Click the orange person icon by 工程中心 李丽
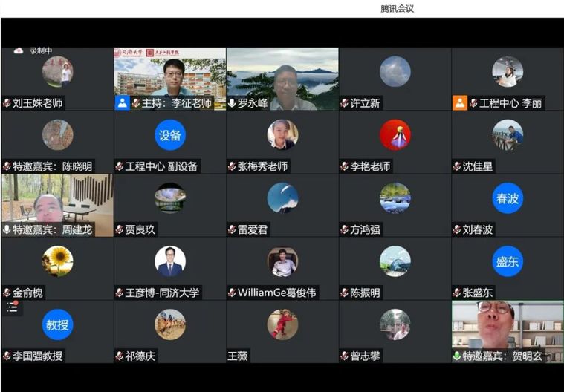564x392 pixels. (x=460, y=103)
